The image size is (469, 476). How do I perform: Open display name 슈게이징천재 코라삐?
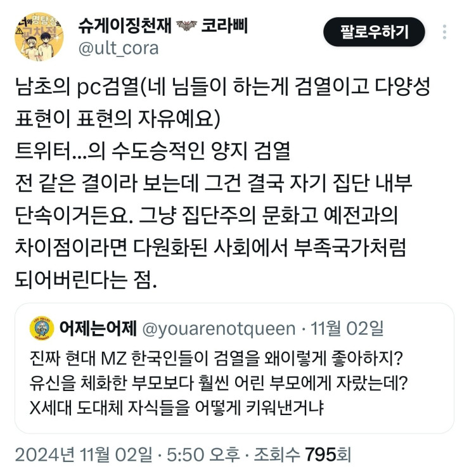[163, 25]
